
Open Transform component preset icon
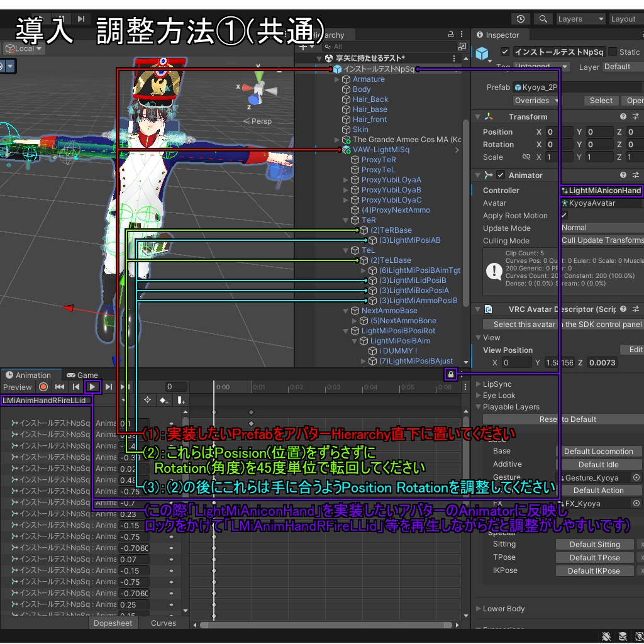point(635,116)
